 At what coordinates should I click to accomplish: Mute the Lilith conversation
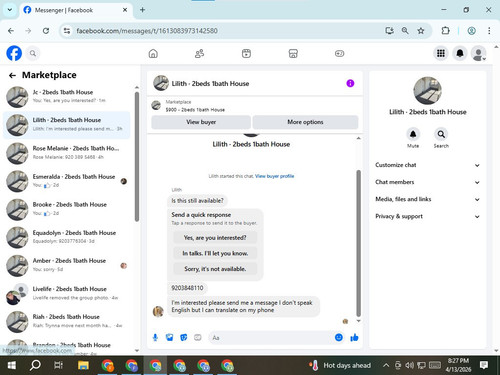pyautogui.click(x=413, y=134)
